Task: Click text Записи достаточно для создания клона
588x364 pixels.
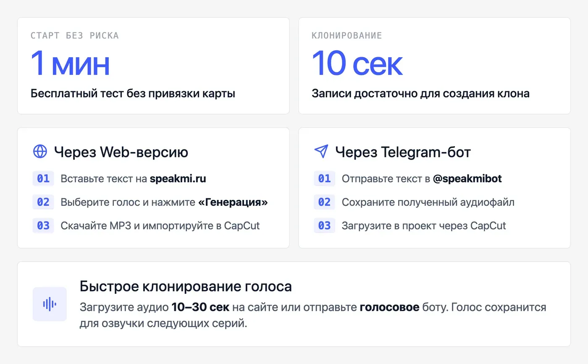Action: tap(420, 94)
